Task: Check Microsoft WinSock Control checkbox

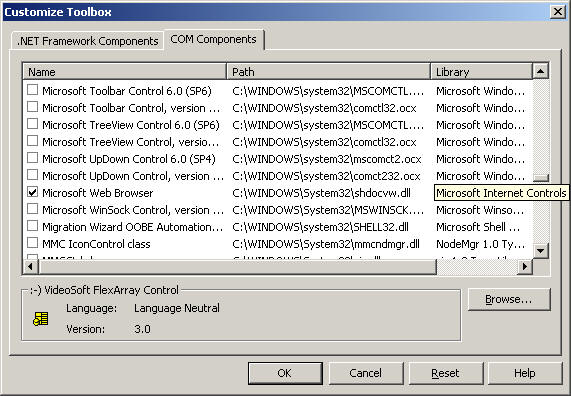Action: (x=32, y=209)
